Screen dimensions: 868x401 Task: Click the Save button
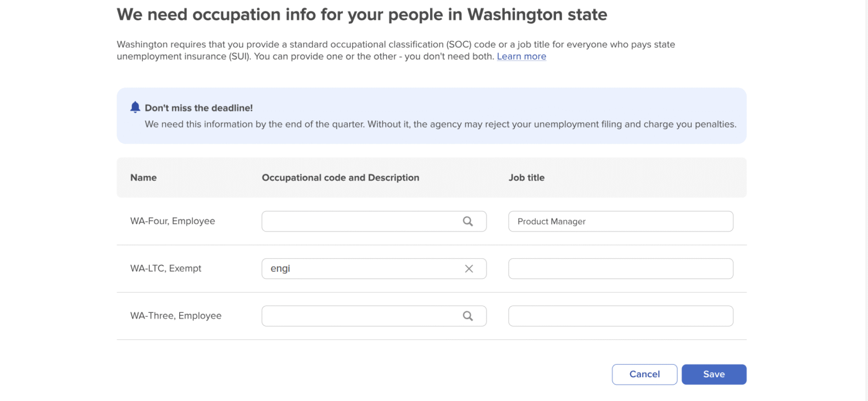[714, 374]
